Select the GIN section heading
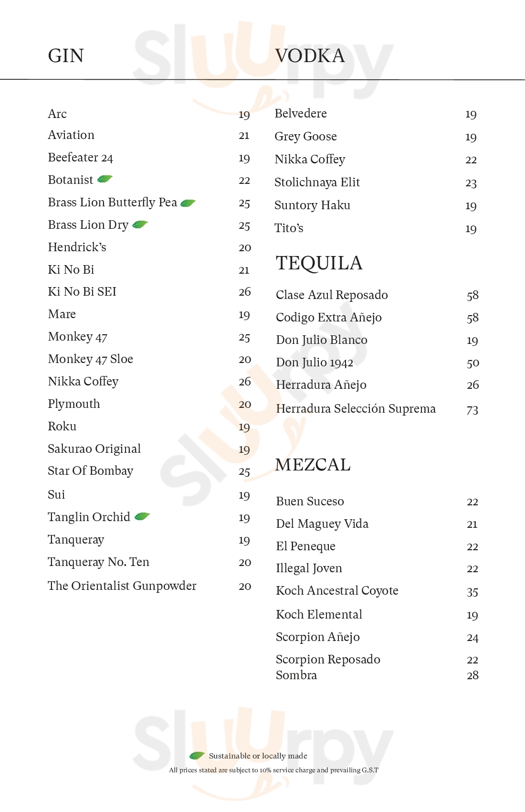The width and height of the screenshot is (525, 812). pos(66,56)
